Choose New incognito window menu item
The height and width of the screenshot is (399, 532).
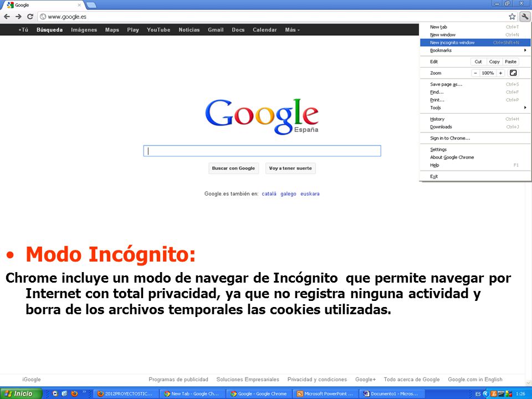tap(475, 43)
